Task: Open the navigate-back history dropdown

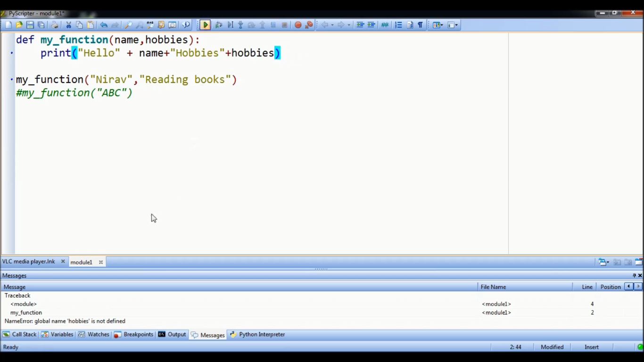Action: click(x=332, y=25)
